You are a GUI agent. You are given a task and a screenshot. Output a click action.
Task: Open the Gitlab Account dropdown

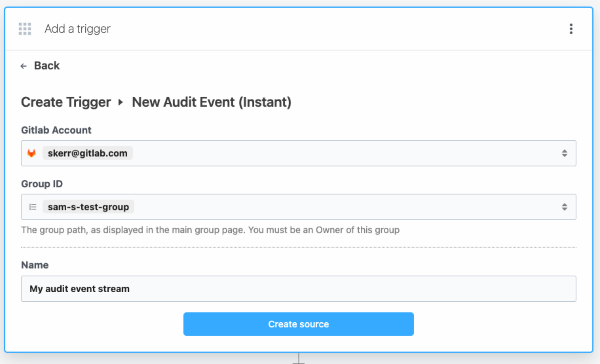(x=299, y=153)
